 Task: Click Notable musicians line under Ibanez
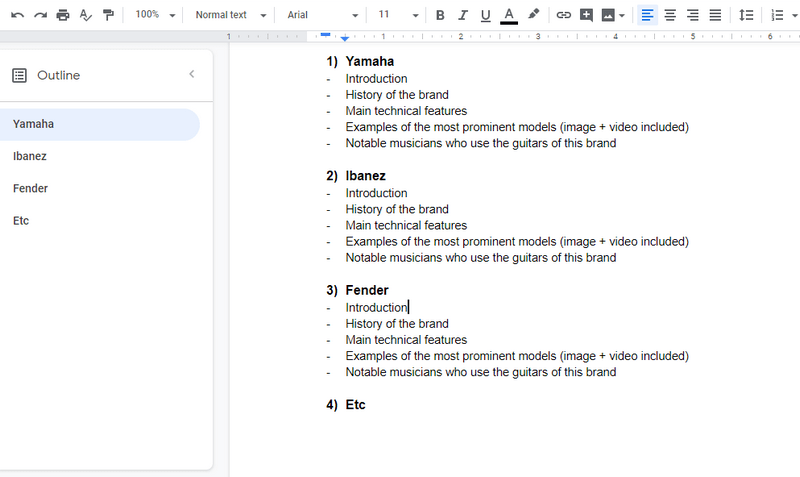point(481,258)
